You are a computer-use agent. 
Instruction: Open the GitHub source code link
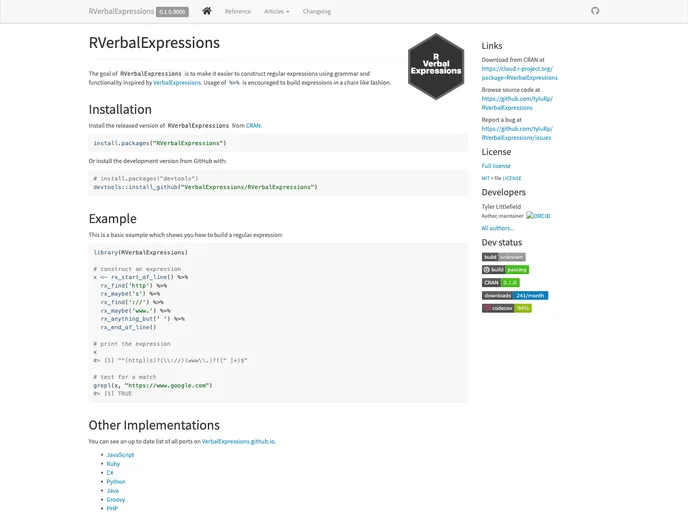click(517, 103)
